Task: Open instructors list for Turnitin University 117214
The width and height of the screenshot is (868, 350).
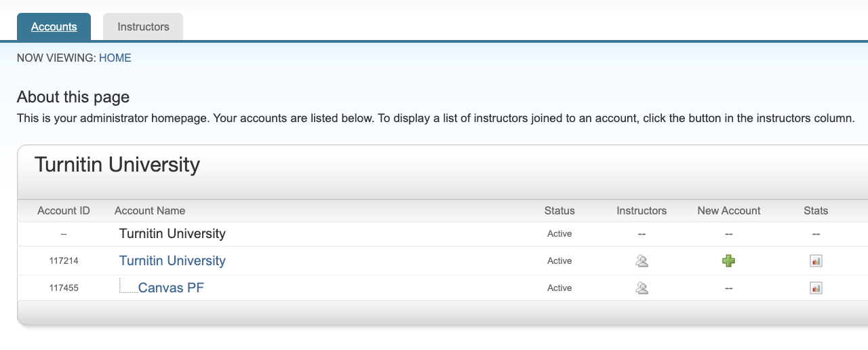Action: [642, 261]
